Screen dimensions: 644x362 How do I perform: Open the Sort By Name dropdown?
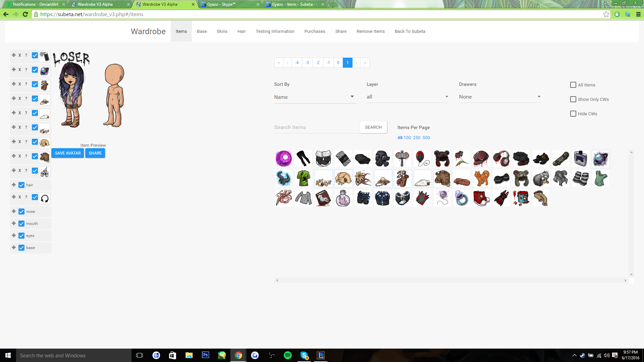315,97
